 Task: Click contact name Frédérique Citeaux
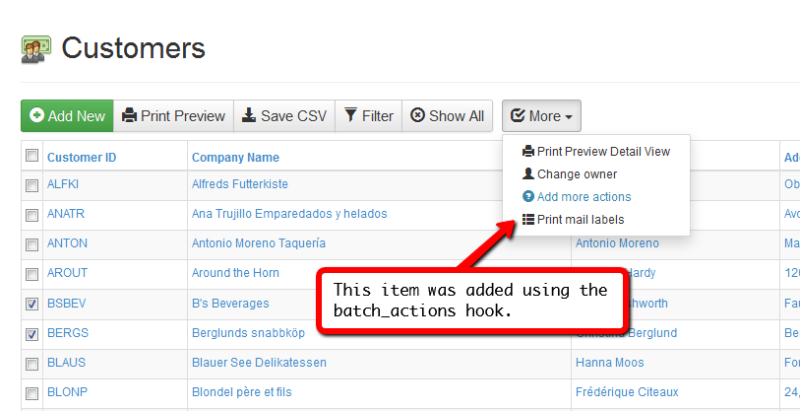pos(627,392)
